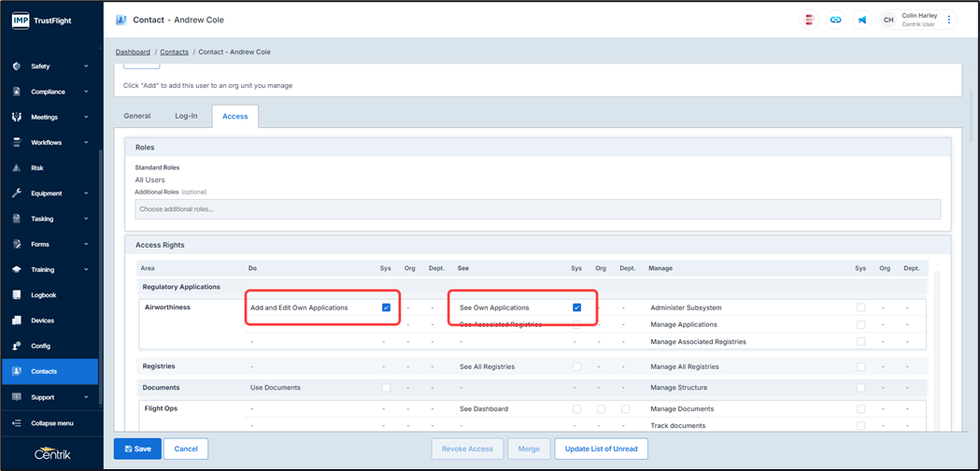
Task: Click the link icon in header
Action: (835, 20)
